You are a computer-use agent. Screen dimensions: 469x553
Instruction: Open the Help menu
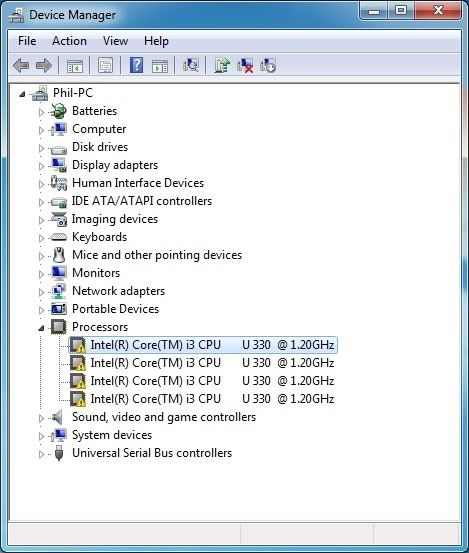click(156, 41)
